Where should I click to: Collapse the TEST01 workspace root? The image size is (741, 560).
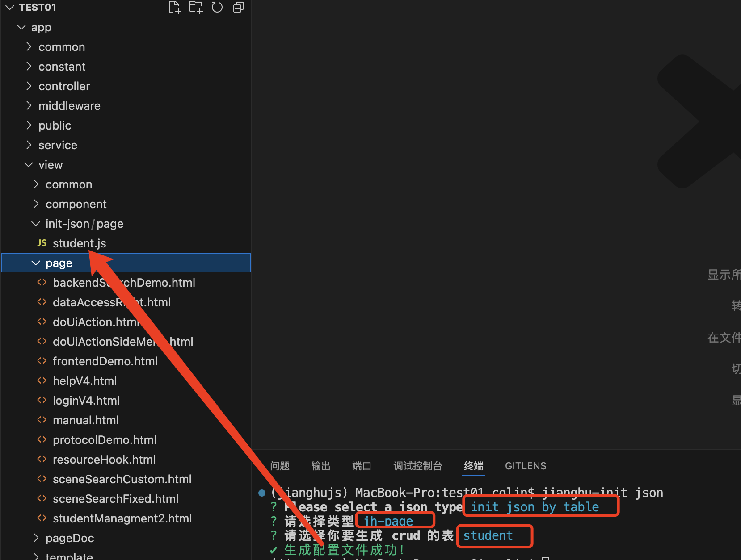[9, 7]
